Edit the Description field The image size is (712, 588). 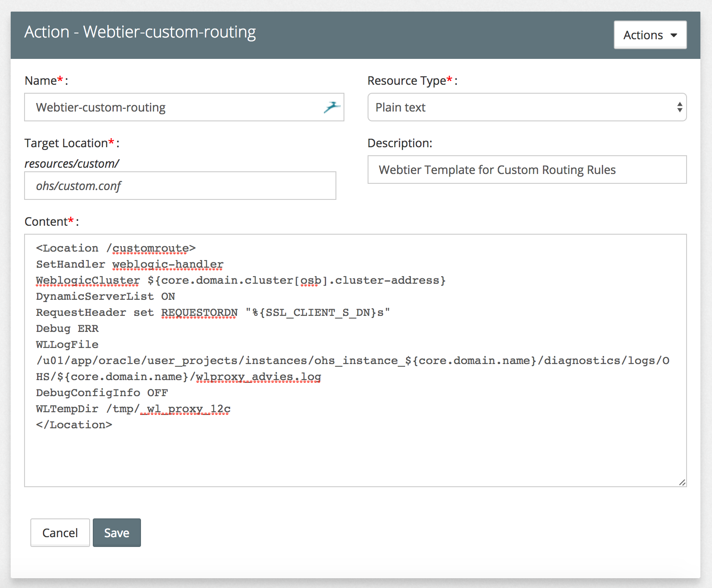[x=527, y=170]
